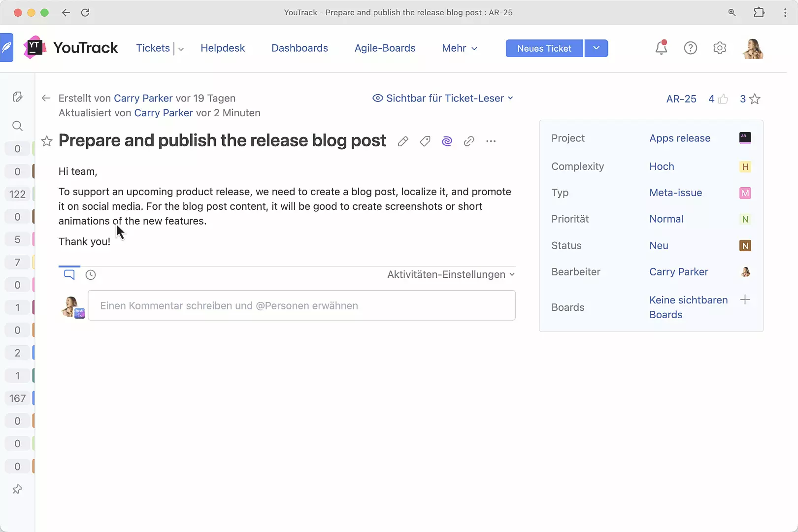Screen dimensions: 798x532
Task: Open the tag icon next to title
Action: click(x=425, y=141)
